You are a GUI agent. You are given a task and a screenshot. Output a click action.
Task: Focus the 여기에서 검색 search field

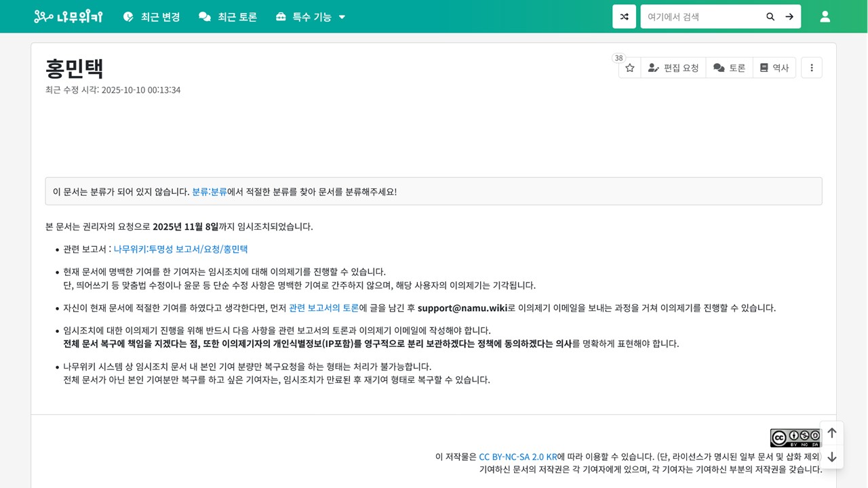pos(701,16)
